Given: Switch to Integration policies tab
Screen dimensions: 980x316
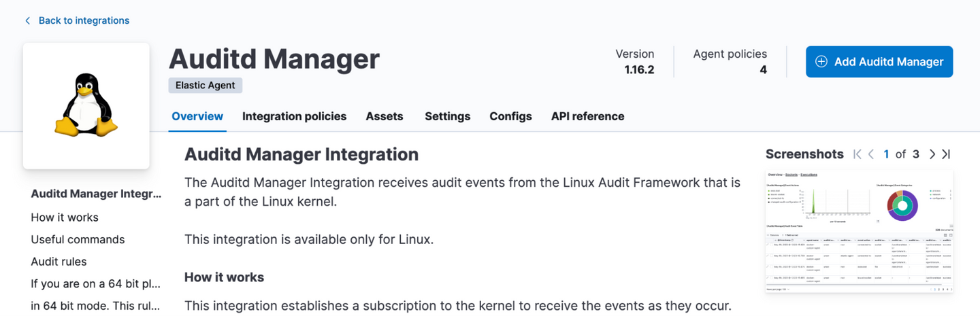Looking at the screenshot, I should (x=294, y=116).
